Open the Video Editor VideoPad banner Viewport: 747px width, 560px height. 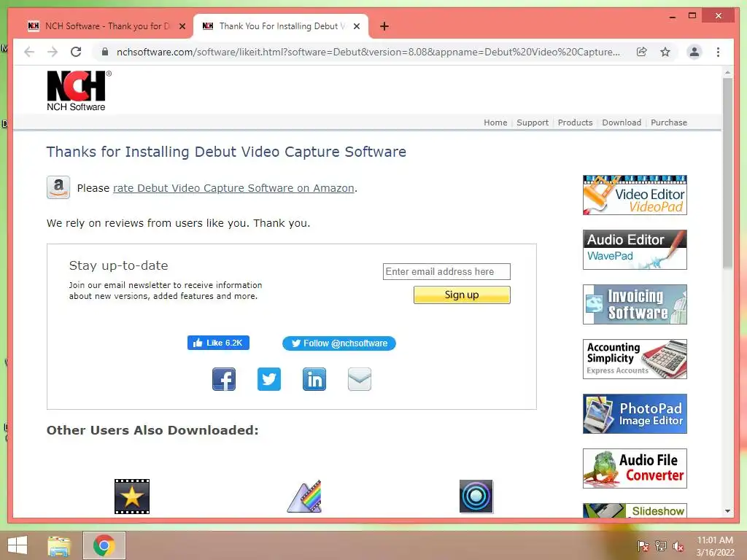(635, 195)
